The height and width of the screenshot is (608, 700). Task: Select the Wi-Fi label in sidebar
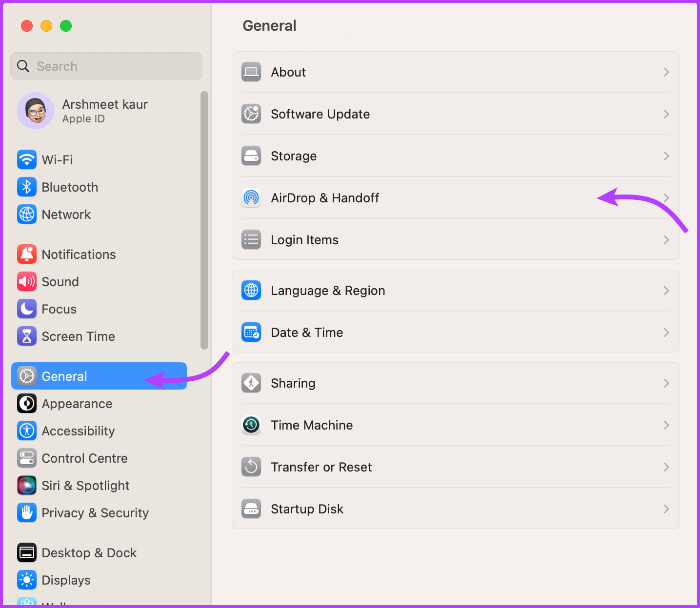click(x=58, y=160)
